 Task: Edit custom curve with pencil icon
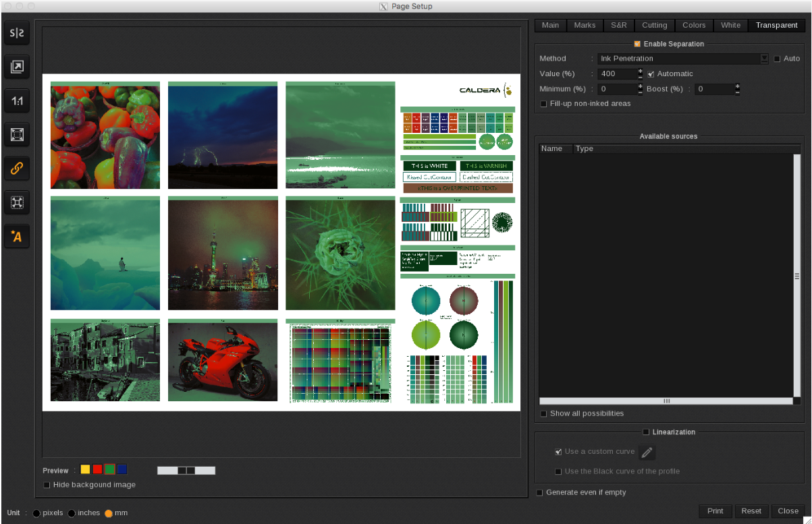[647, 452]
